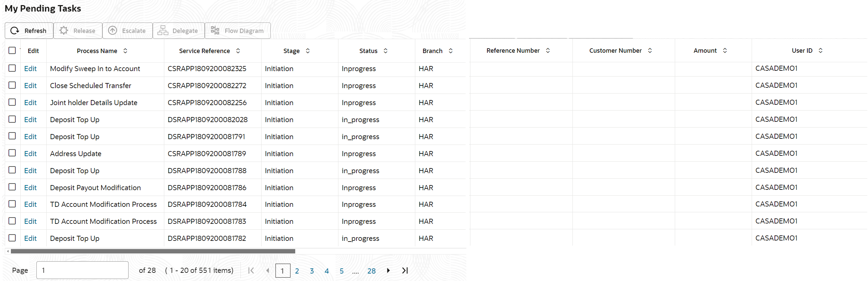The width and height of the screenshot is (868, 281).
Task: Sort by Amount column
Action: pos(725,50)
